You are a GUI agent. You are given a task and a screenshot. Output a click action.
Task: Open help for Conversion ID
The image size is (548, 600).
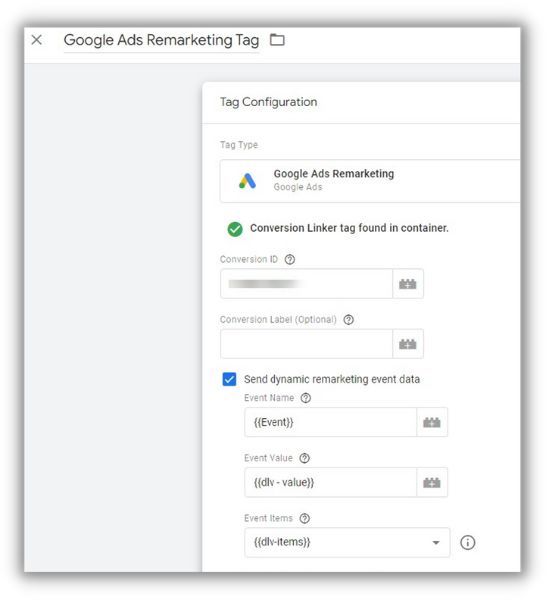(x=290, y=259)
